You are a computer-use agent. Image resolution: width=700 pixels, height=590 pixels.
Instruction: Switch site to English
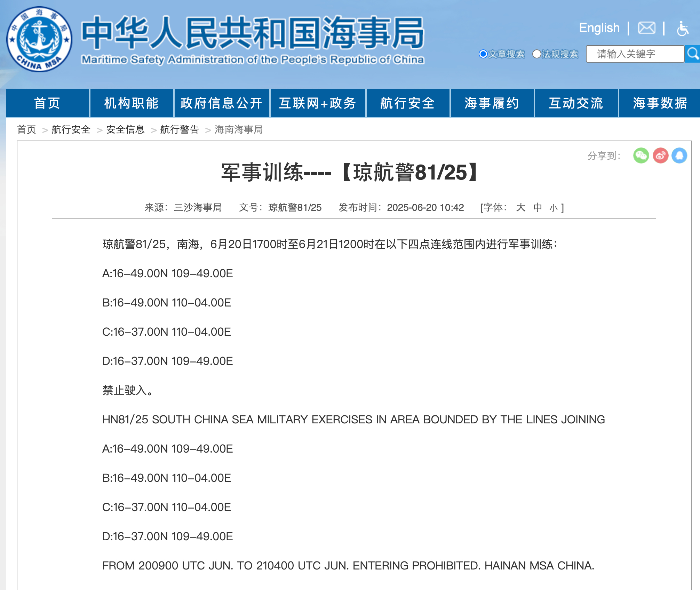click(599, 28)
